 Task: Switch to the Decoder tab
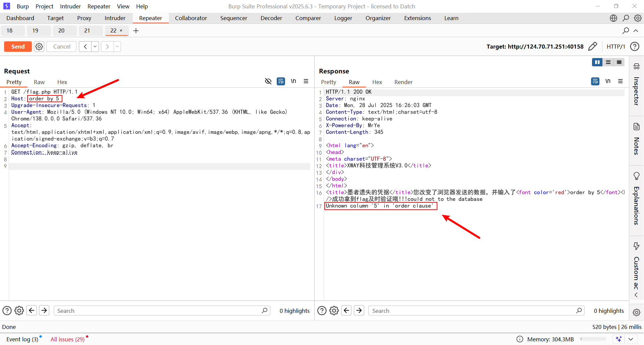click(x=271, y=18)
